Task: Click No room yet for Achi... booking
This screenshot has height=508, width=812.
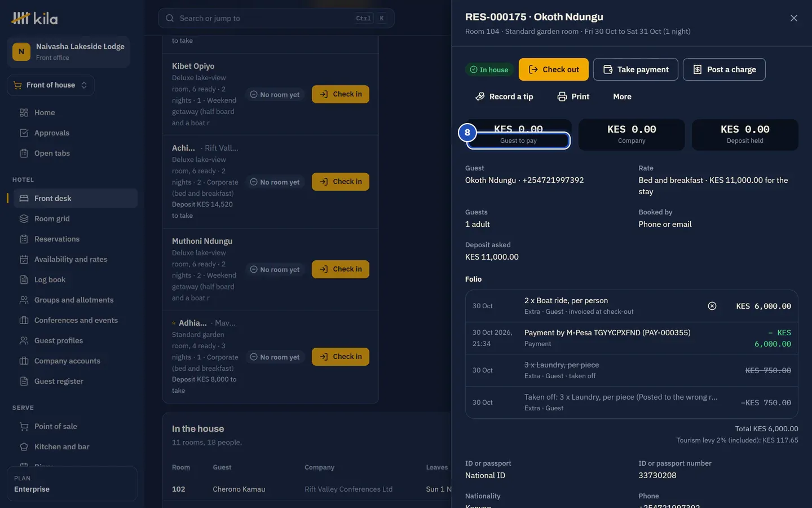Action: [x=275, y=182]
